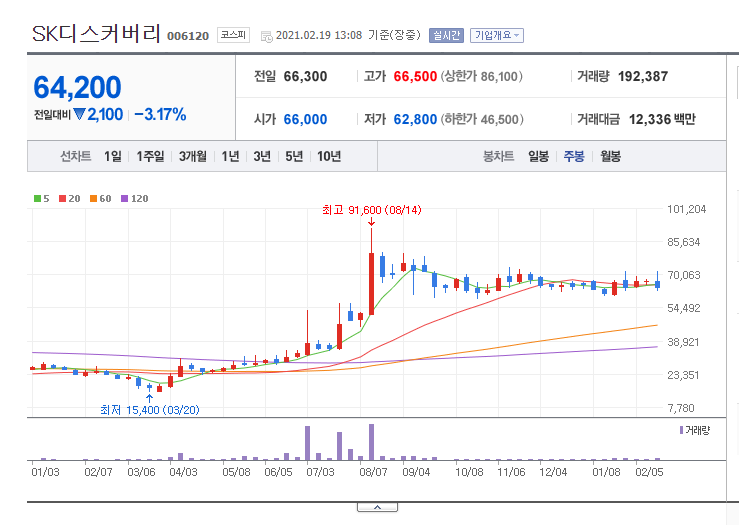The image size is (739, 525).
Task: Switch to 주봉 weekly candle chart
Action: [x=574, y=156]
